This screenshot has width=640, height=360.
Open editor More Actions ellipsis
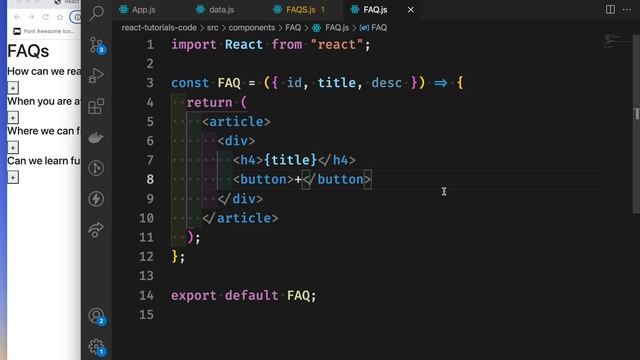point(627,9)
